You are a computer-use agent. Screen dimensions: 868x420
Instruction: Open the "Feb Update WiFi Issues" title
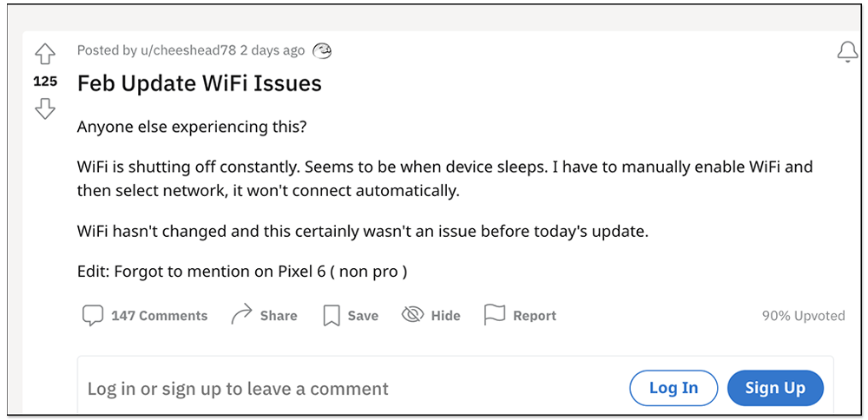pyautogui.click(x=200, y=83)
